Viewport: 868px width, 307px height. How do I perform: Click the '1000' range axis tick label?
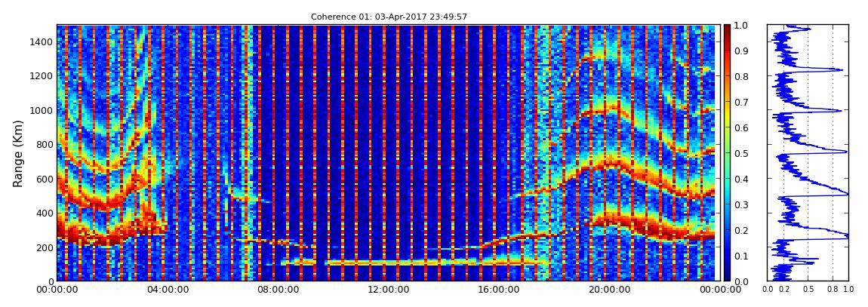(42, 110)
